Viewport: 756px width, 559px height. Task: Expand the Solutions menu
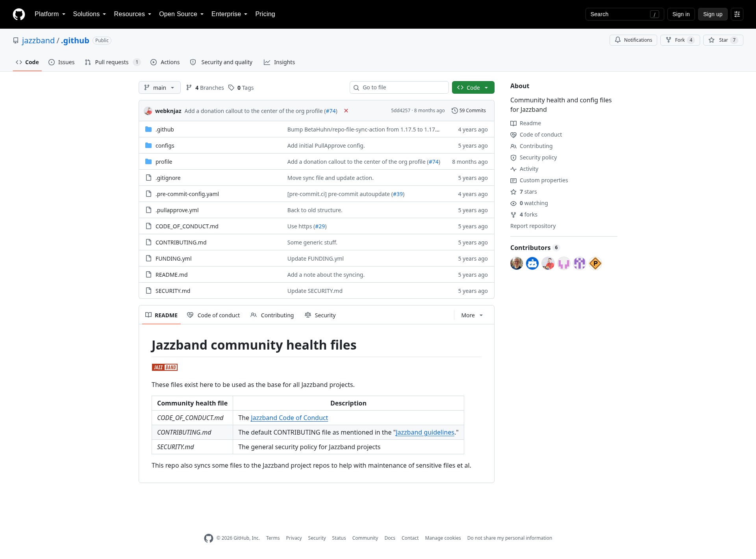pyautogui.click(x=89, y=14)
